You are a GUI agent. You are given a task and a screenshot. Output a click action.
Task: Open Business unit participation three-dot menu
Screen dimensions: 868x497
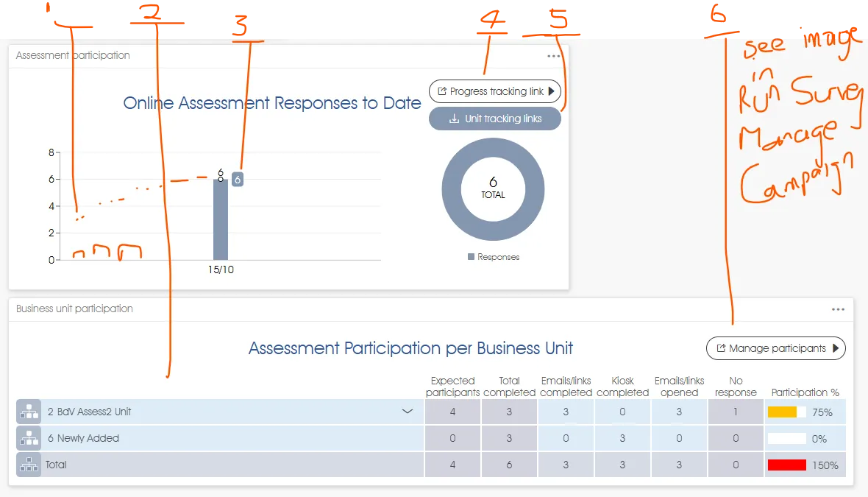838,309
